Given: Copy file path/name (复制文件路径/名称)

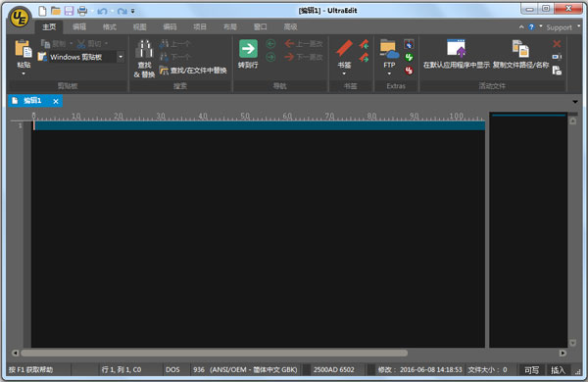Looking at the screenshot, I should click(x=521, y=54).
